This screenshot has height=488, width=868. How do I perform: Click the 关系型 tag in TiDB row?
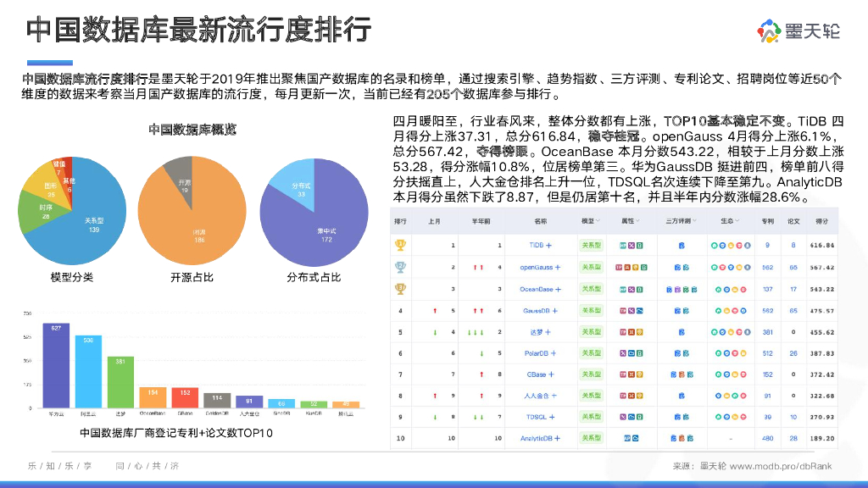point(591,245)
